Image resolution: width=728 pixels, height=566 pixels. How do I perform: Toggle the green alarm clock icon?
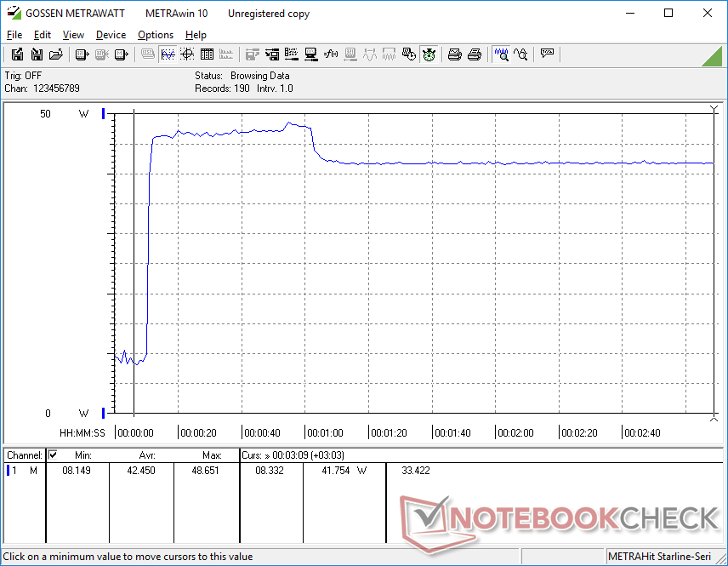pyautogui.click(x=429, y=54)
